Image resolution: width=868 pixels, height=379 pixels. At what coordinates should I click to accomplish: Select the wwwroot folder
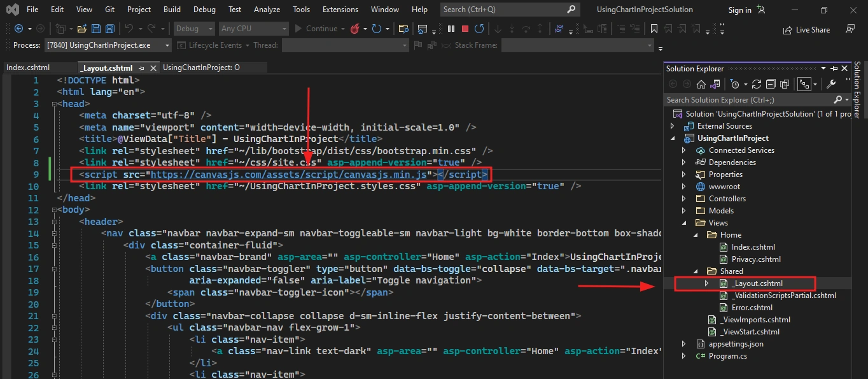(x=724, y=187)
